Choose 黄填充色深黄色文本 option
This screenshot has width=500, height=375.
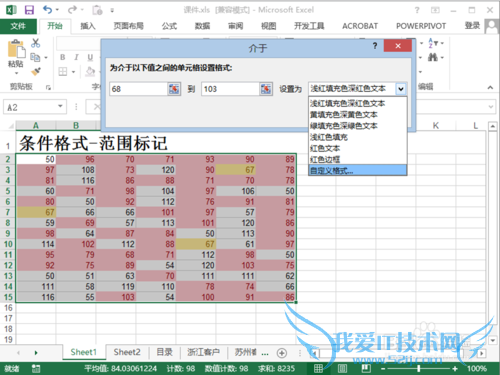click(x=358, y=115)
